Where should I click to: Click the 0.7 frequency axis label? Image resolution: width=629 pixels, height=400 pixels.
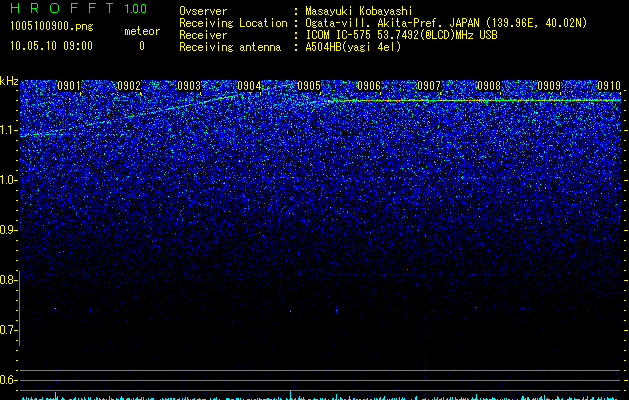tap(7, 330)
